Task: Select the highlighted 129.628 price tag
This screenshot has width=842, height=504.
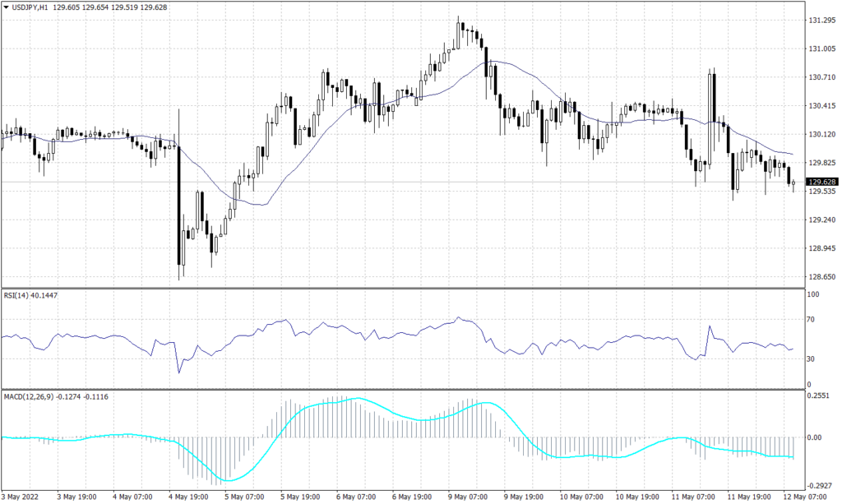Action: [822, 180]
